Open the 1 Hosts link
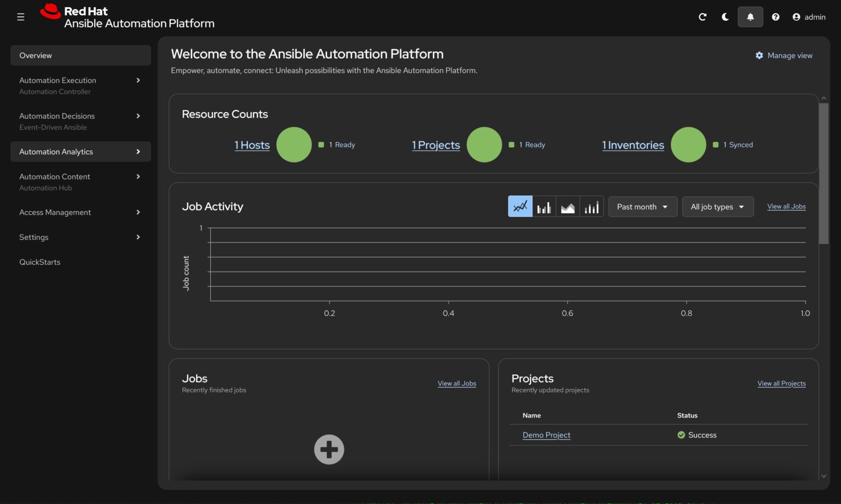The height and width of the screenshot is (504, 841). pyautogui.click(x=252, y=145)
